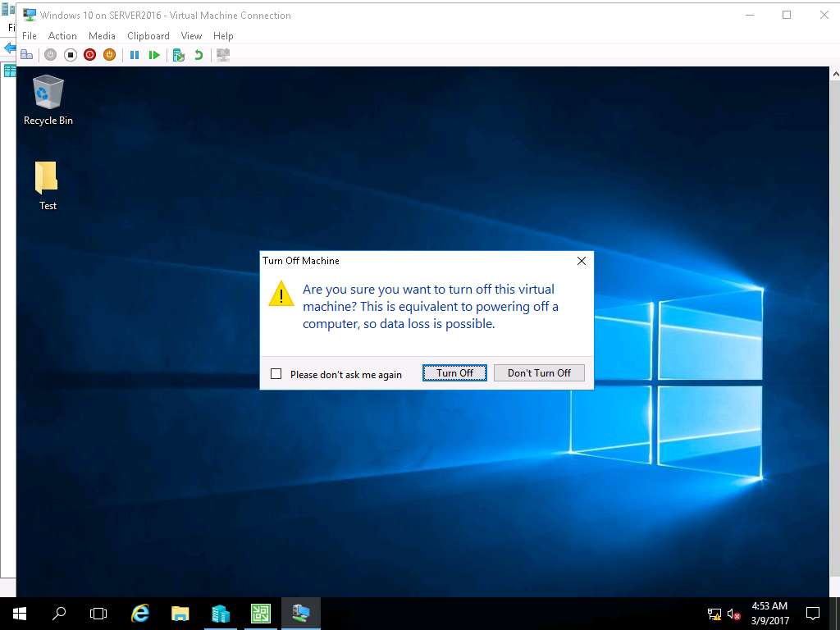Confirm with the Turn Off button
Image resolution: width=840 pixels, height=630 pixels.
[454, 373]
